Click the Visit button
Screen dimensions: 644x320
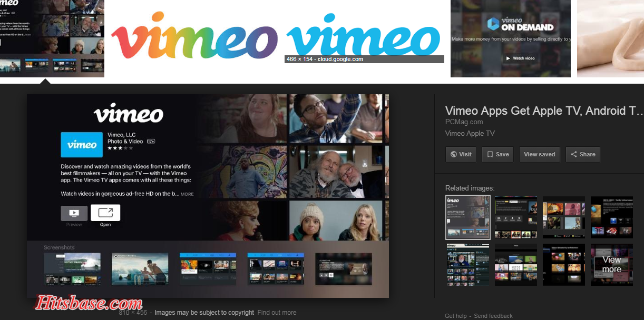[x=461, y=154]
